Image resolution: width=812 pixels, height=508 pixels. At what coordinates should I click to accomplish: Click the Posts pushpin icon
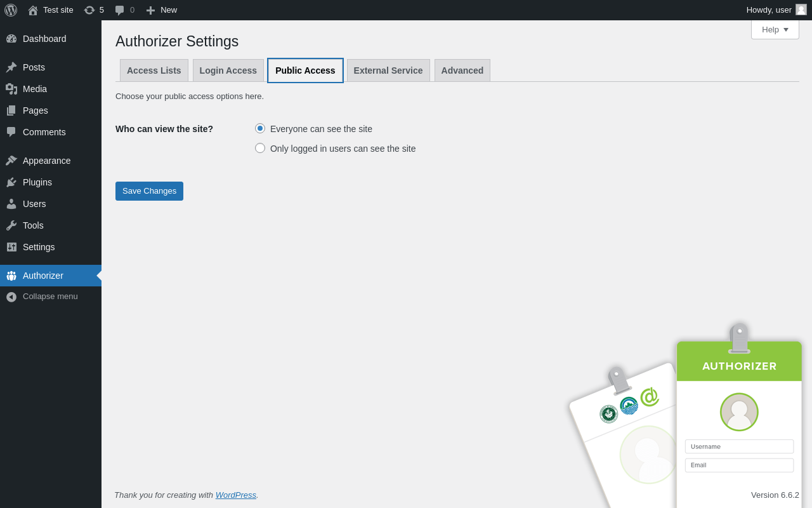(x=11, y=67)
